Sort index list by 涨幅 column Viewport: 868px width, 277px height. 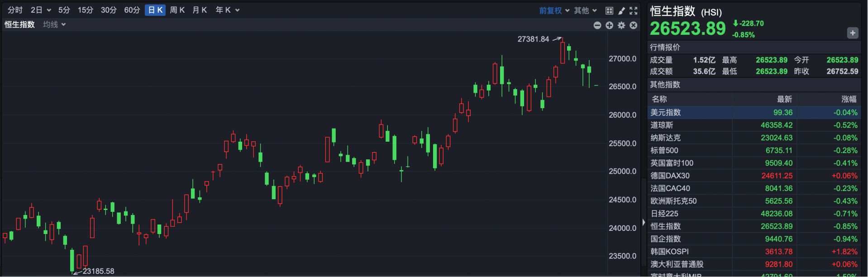(849, 99)
